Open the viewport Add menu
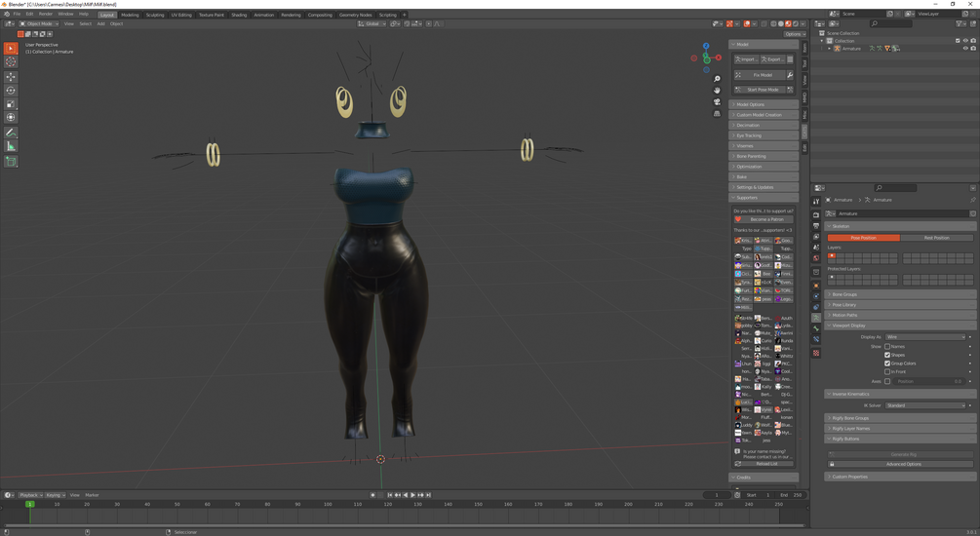 [x=100, y=23]
